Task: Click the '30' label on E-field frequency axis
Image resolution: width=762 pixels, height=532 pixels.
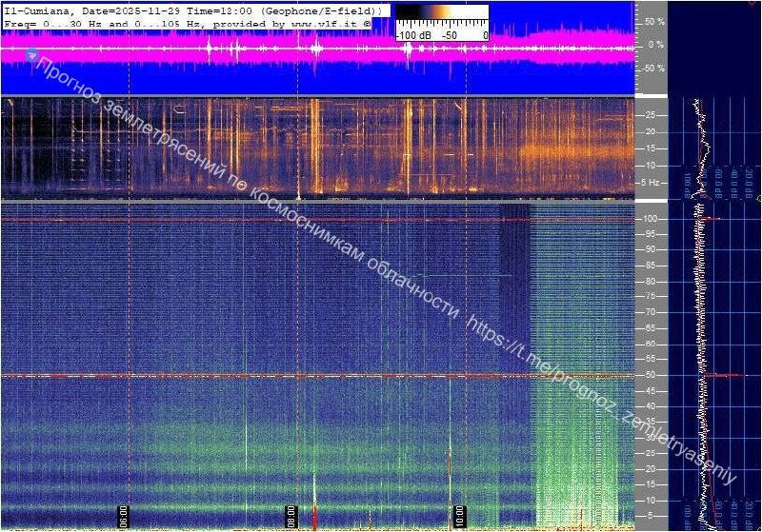Action: tap(651, 438)
